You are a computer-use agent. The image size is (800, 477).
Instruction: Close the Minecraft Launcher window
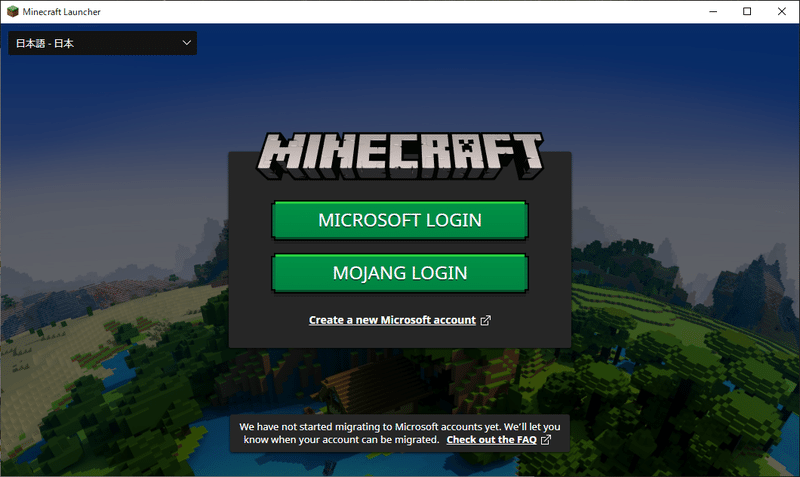(782, 11)
